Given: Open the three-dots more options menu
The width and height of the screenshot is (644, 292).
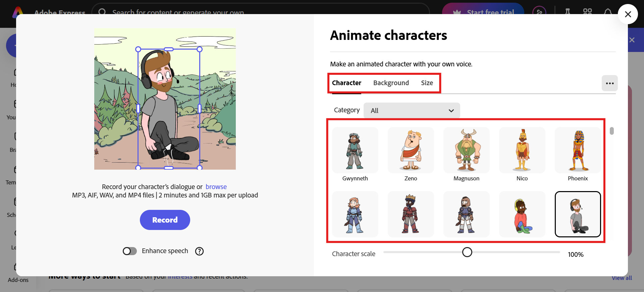Looking at the screenshot, I should (609, 83).
